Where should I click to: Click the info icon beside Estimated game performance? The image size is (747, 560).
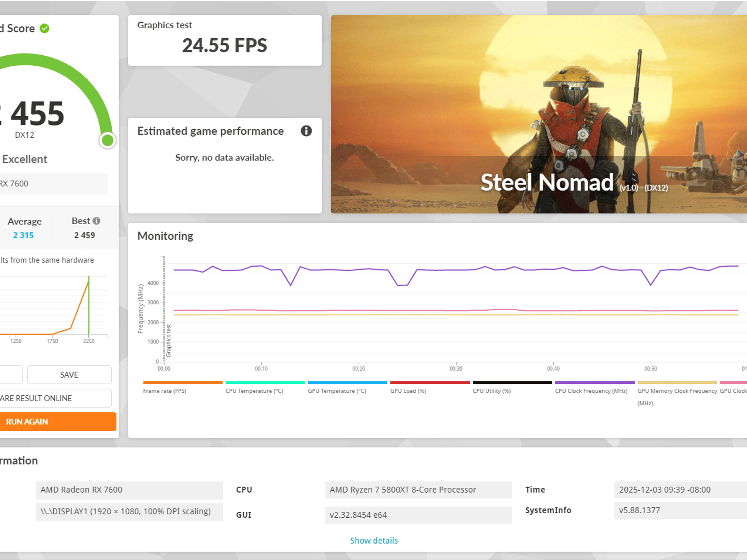(x=306, y=131)
